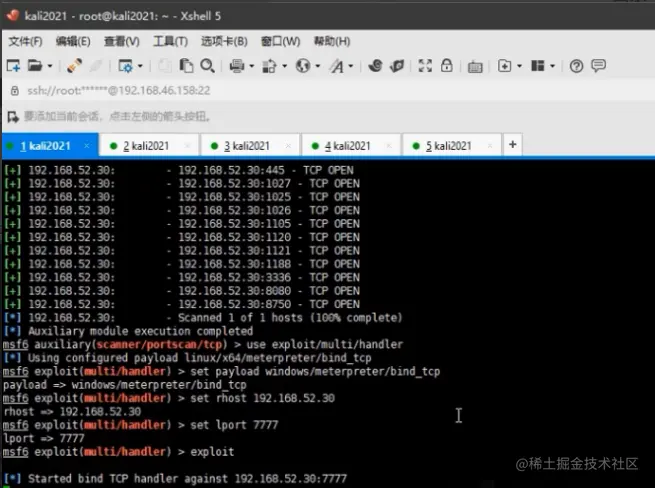Expand the layout dropdown arrow
Screen dimensions: 655x488
click(552, 66)
